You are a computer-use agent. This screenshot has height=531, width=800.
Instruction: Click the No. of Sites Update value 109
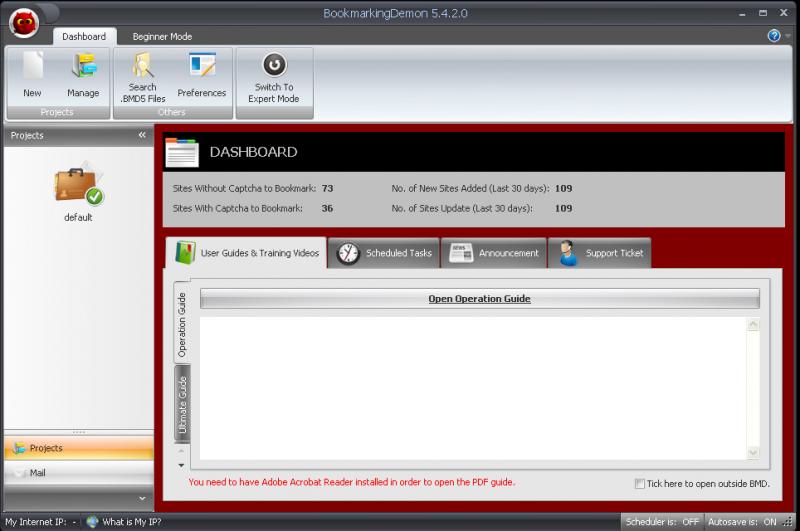click(x=563, y=208)
